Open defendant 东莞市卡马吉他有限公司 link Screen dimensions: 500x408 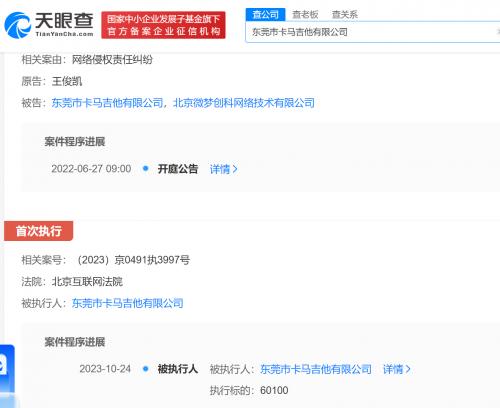107,103
